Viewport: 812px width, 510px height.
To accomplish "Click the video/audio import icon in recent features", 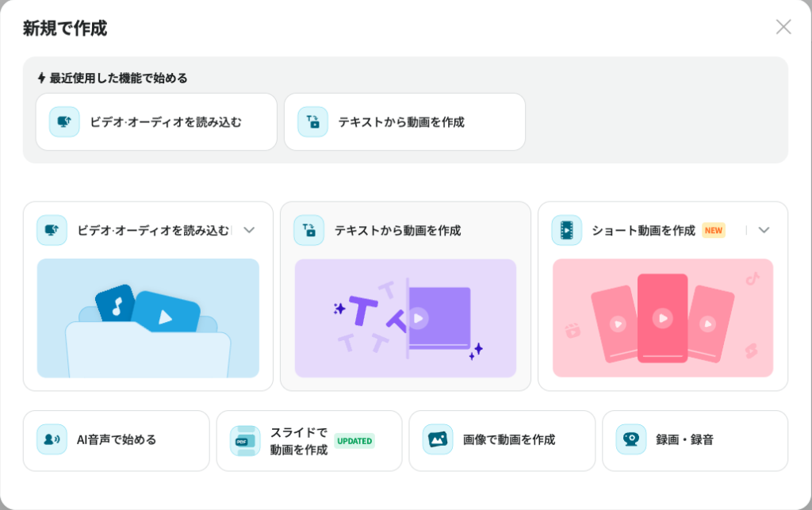I will 63,121.
